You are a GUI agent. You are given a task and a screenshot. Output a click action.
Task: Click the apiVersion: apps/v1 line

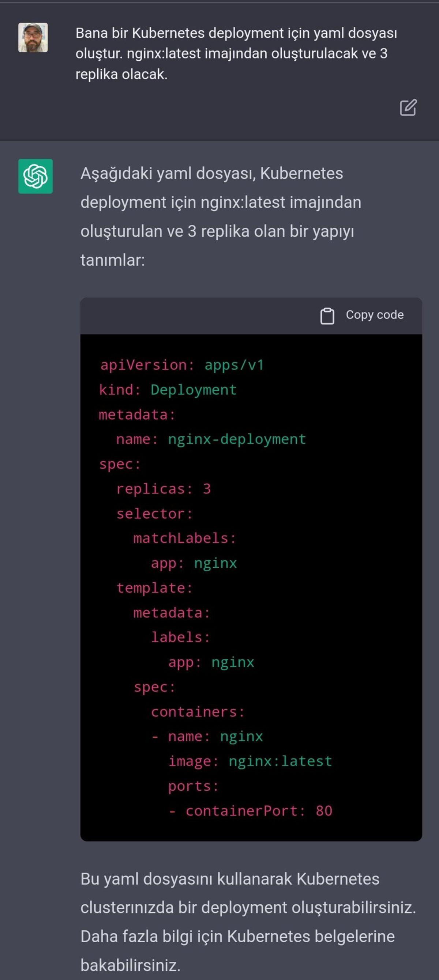181,365
